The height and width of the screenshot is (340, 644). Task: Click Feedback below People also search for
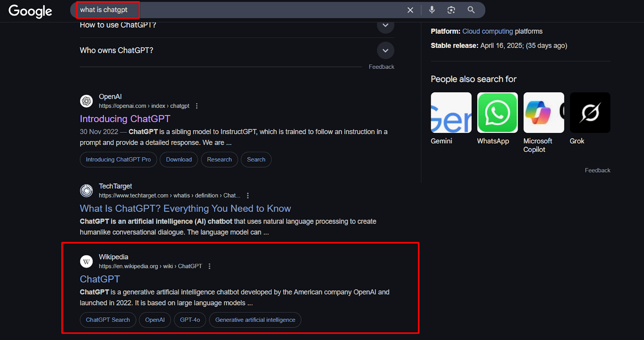tap(597, 170)
